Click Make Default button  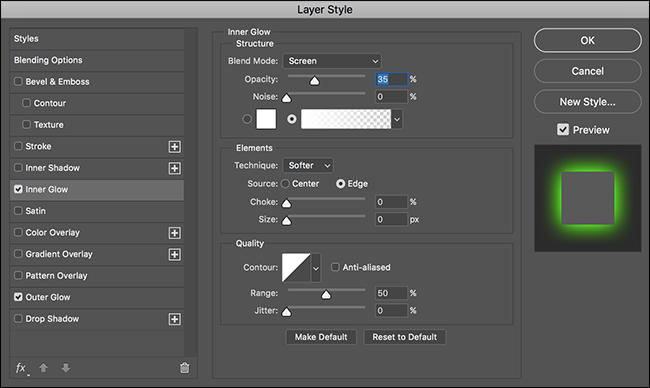[321, 337]
